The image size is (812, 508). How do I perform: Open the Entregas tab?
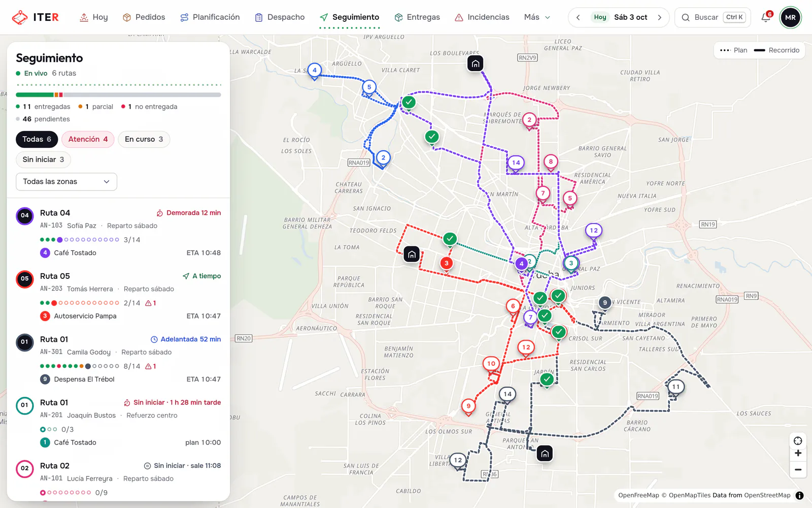[x=417, y=17]
